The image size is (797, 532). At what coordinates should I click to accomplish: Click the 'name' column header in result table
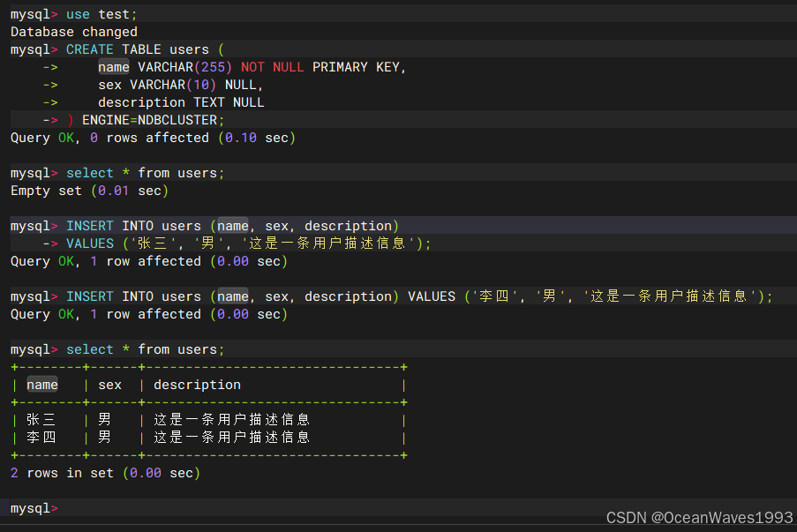click(x=42, y=386)
